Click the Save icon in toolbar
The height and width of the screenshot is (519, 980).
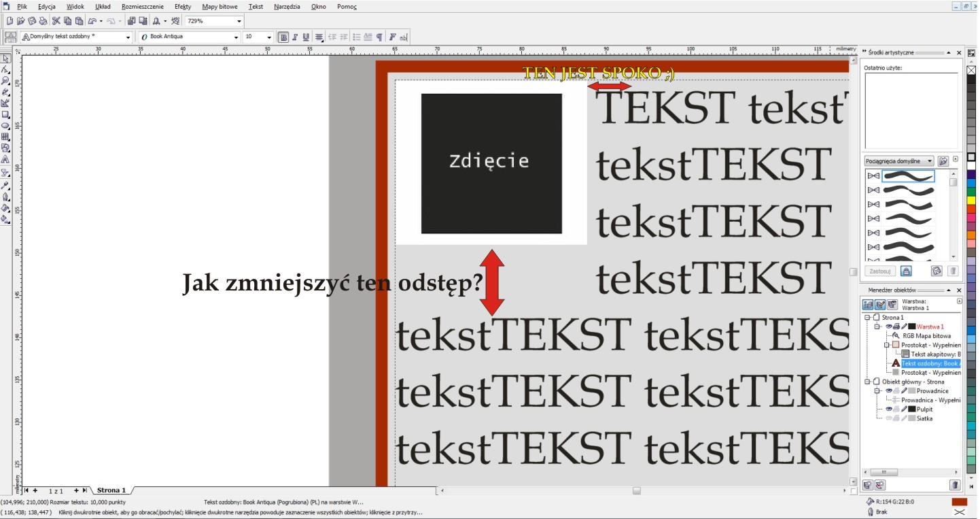pos(32,21)
